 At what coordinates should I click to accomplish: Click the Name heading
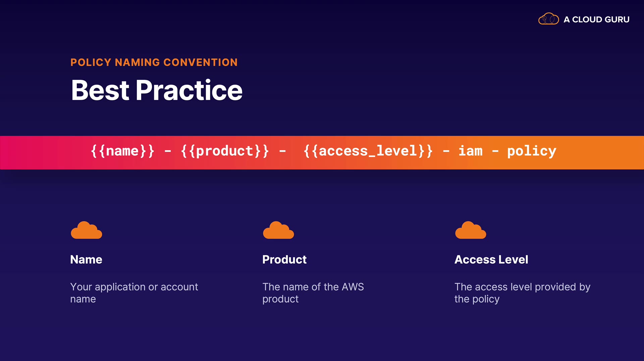(x=86, y=259)
